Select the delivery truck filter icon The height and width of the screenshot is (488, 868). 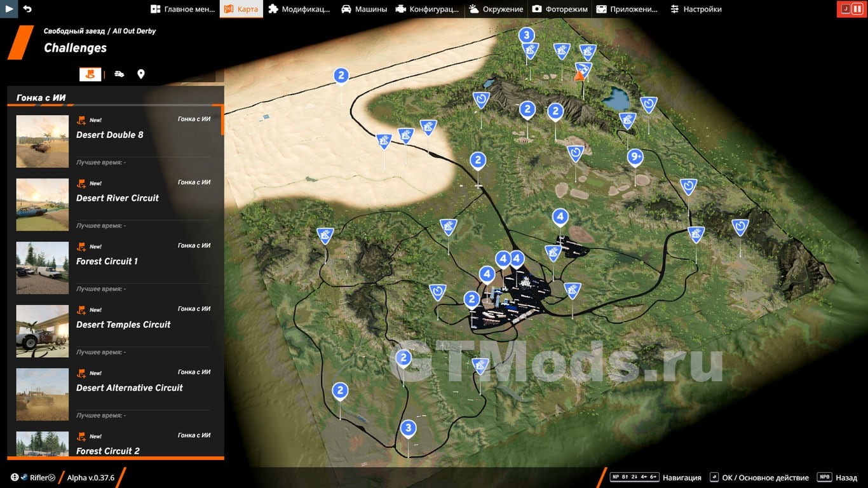point(119,74)
